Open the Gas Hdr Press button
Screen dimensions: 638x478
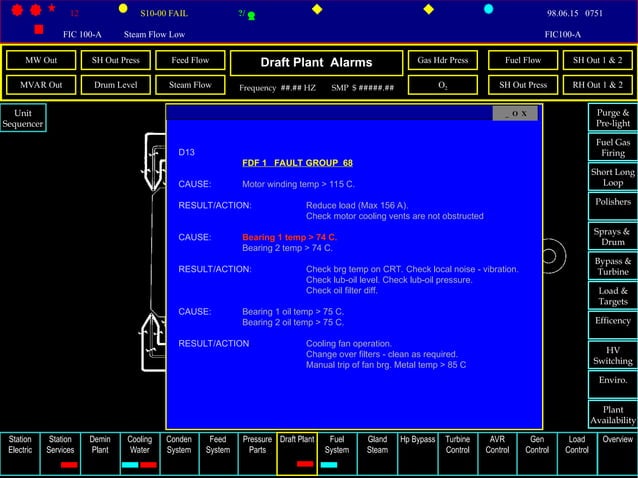point(443,60)
